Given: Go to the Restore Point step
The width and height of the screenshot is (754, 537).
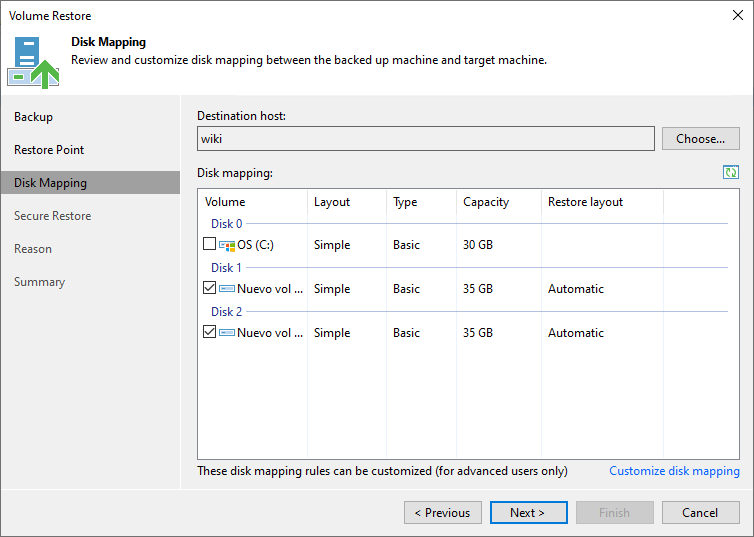Looking at the screenshot, I should coord(49,150).
